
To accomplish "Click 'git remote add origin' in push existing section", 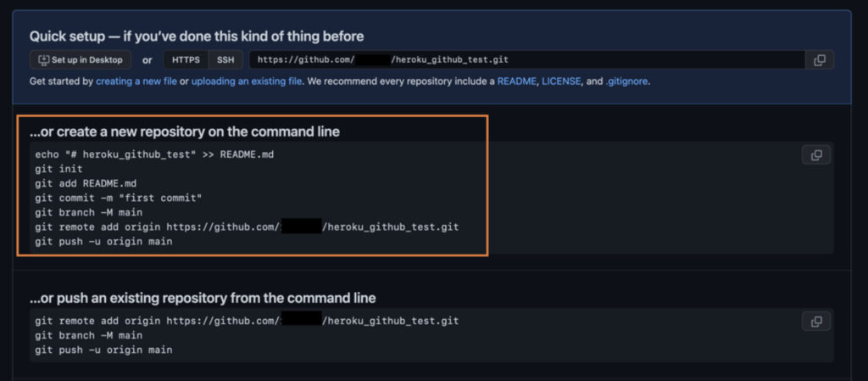I will [x=247, y=321].
